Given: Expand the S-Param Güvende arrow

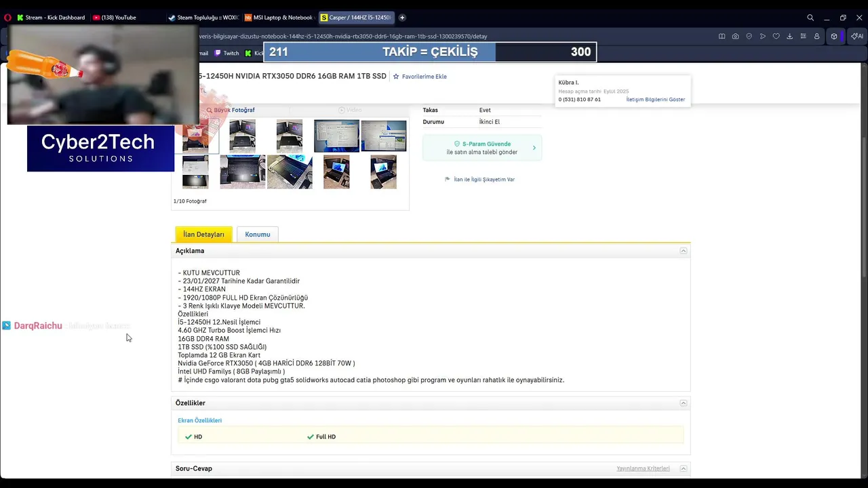Looking at the screenshot, I should pos(534,148).
